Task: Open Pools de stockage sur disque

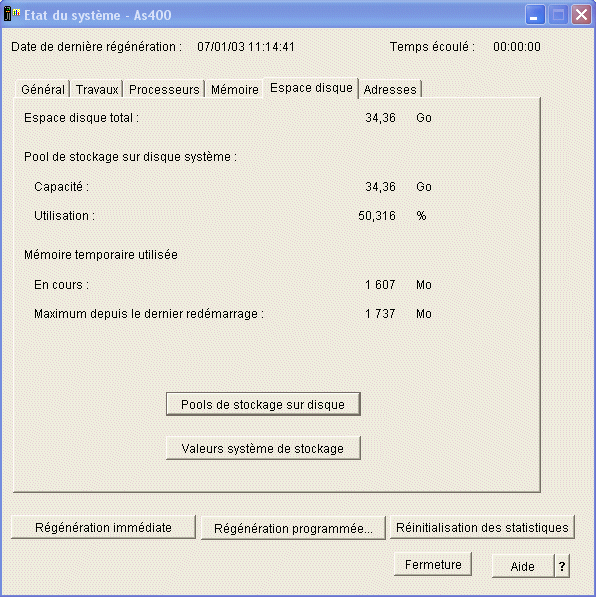Action: (x=263, y=404)
